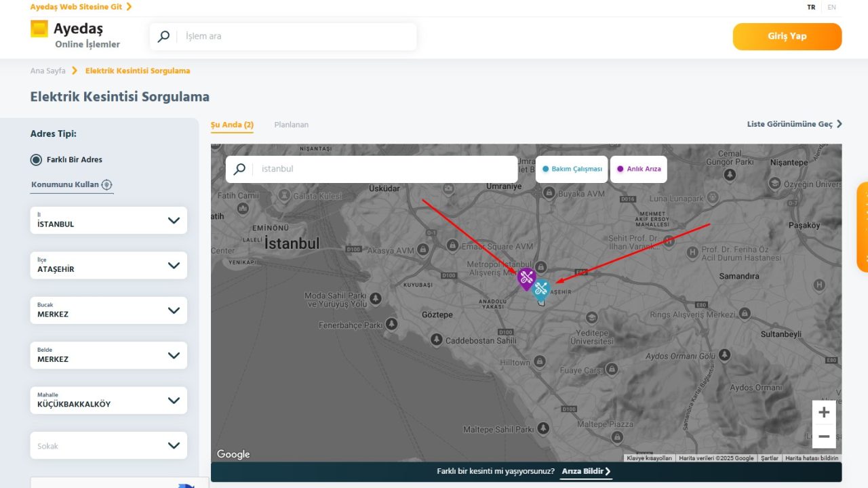Click the map search magnifier icon
This screenshot has width=868, height=488.
pos(239,169)
